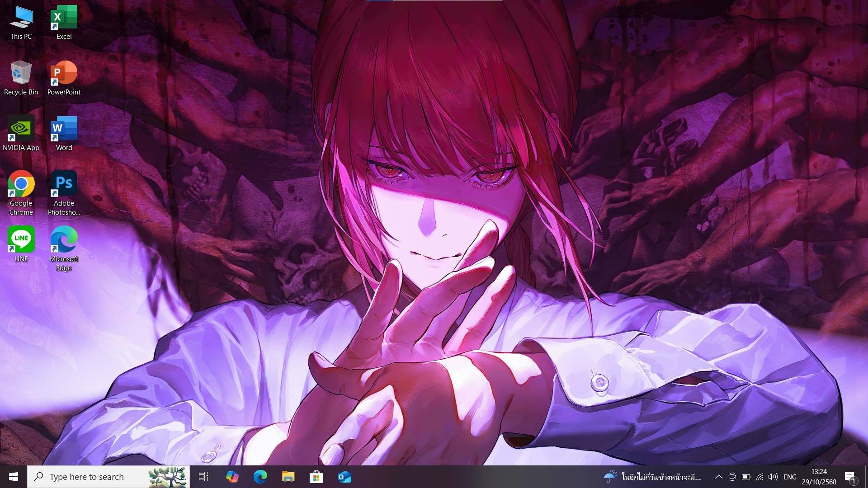Open the Windows Start menu
Screen dimensions: 868x488
pos(14,477)
